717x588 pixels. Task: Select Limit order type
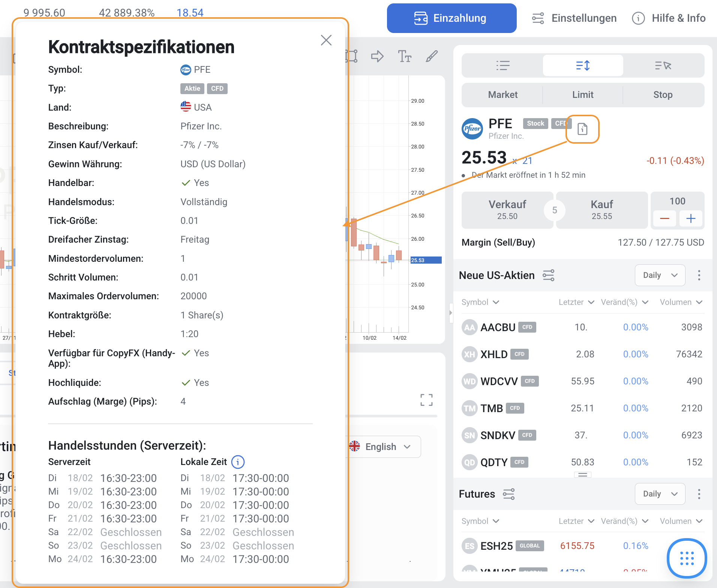coord(583,95)
